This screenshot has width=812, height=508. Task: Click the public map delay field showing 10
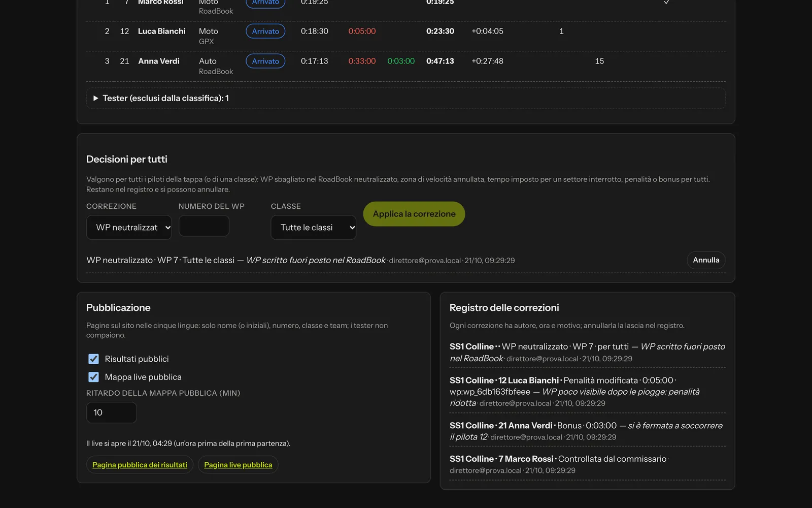coord(111,412)
